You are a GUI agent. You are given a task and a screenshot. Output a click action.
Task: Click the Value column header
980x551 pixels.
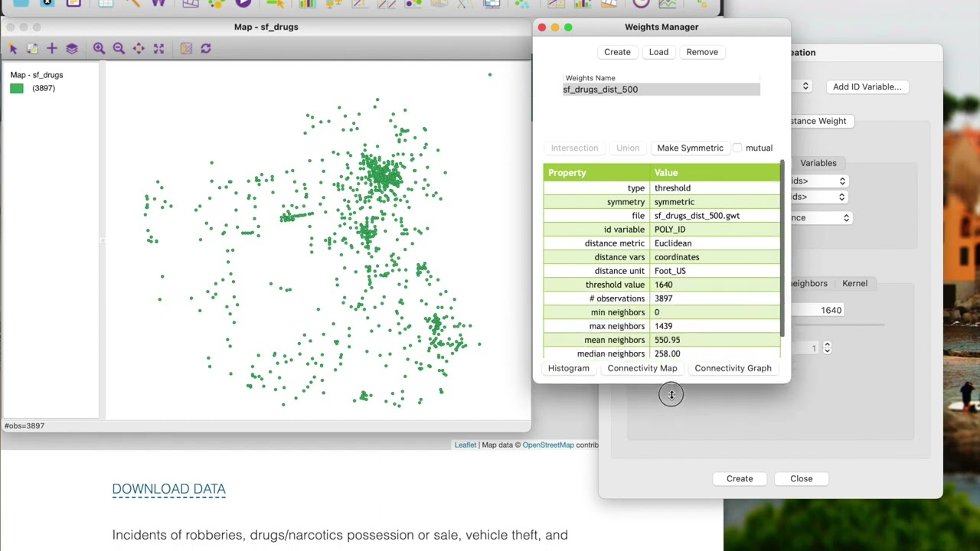tap(715, 173)
